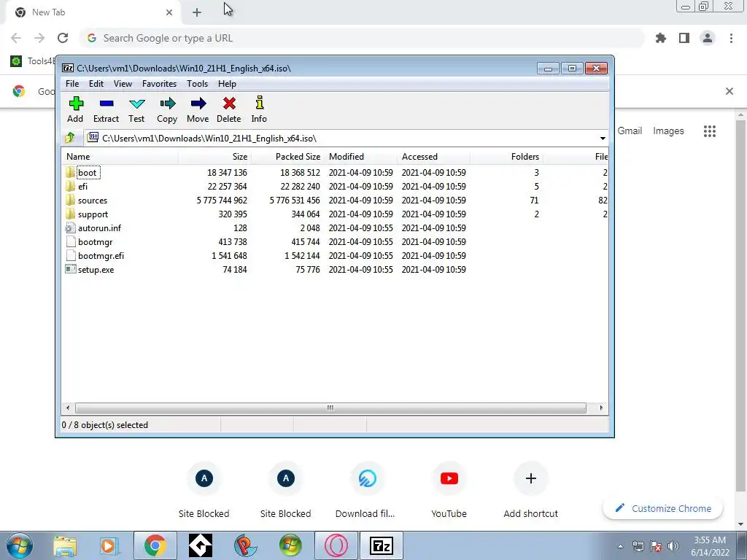Sort by the Packed Size column

click(x=287, y=157)
